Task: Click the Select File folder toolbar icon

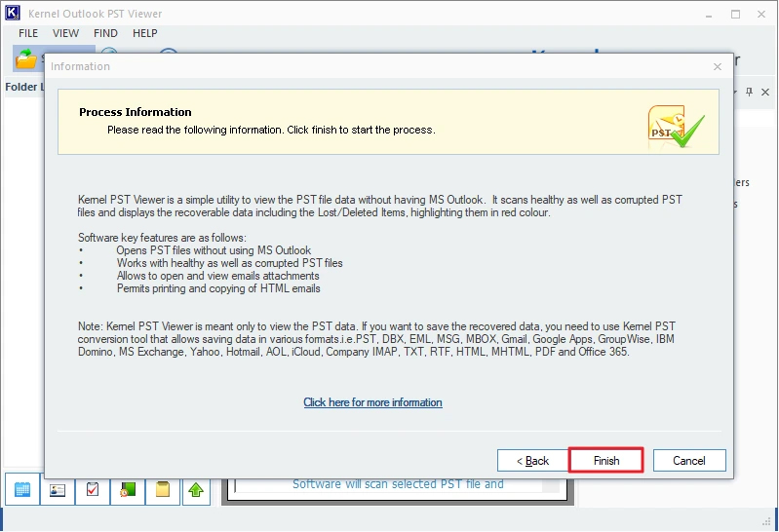Action: (x=26, y=59)
